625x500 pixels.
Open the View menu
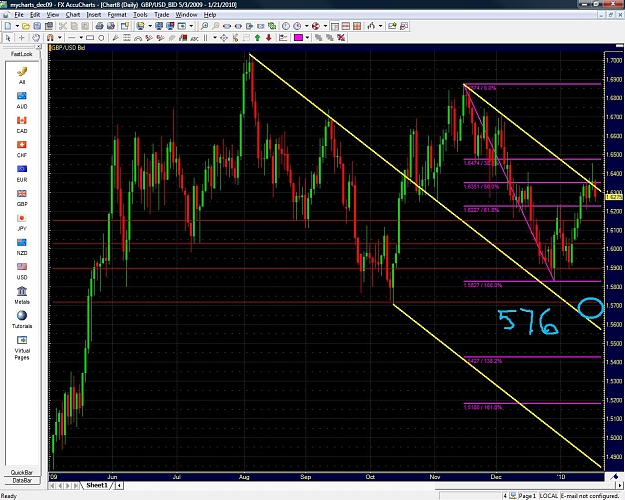[x=53, y=15]
